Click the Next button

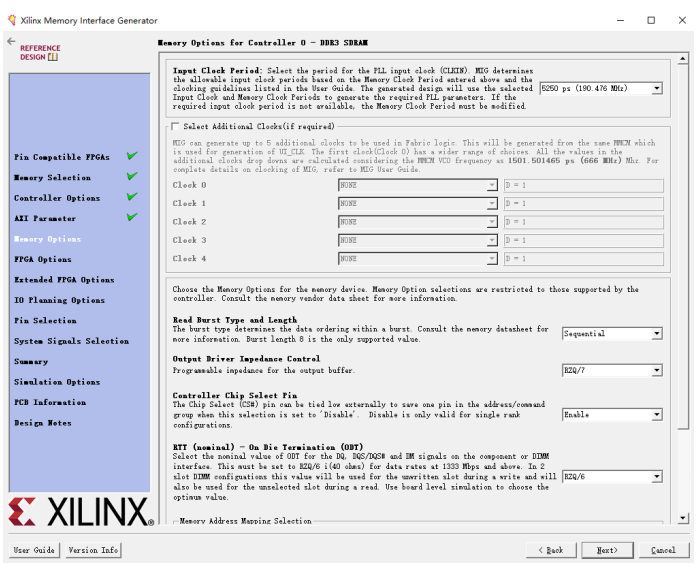[607, 550]
